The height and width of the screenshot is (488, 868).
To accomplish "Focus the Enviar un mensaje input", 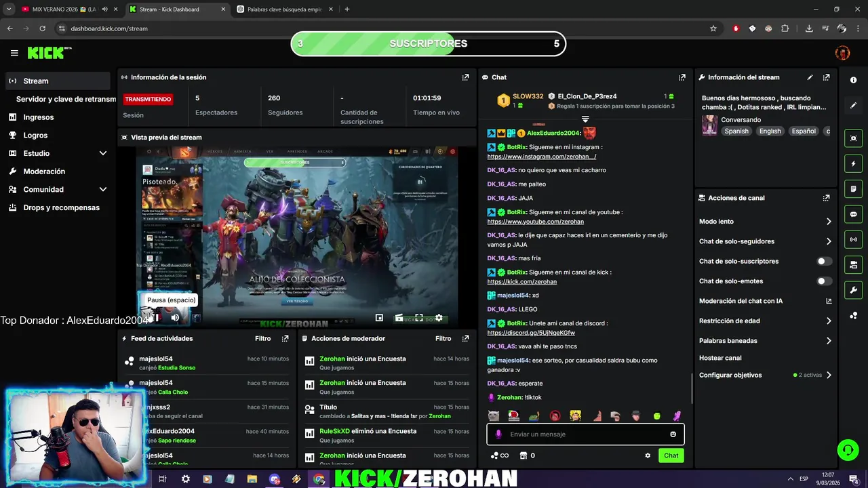I will 585,434.
